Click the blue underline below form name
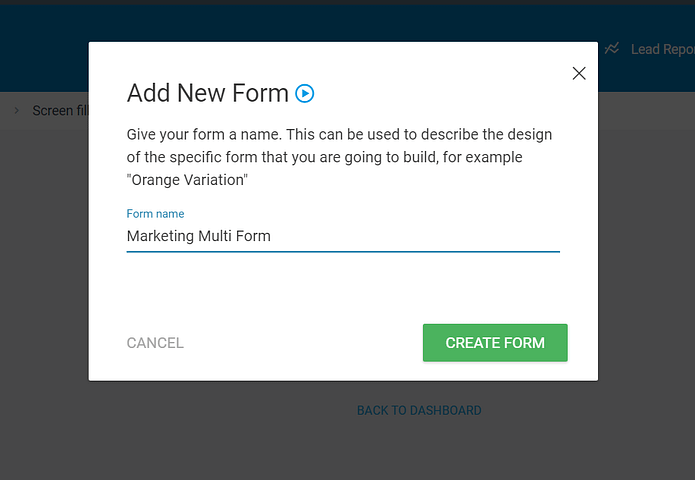This screenshot has height=480, width=695. click(x=343, y=251)
